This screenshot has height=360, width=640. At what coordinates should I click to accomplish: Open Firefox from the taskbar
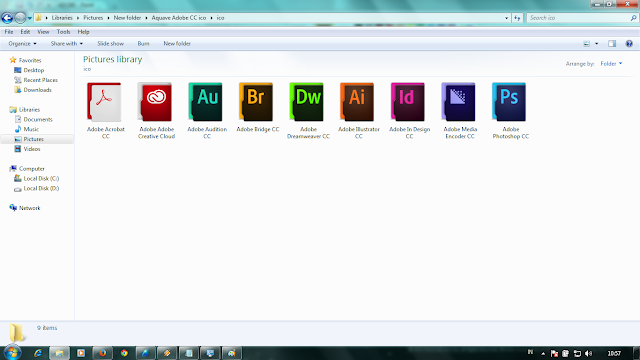pyautogui.click(x=102, y=353)
